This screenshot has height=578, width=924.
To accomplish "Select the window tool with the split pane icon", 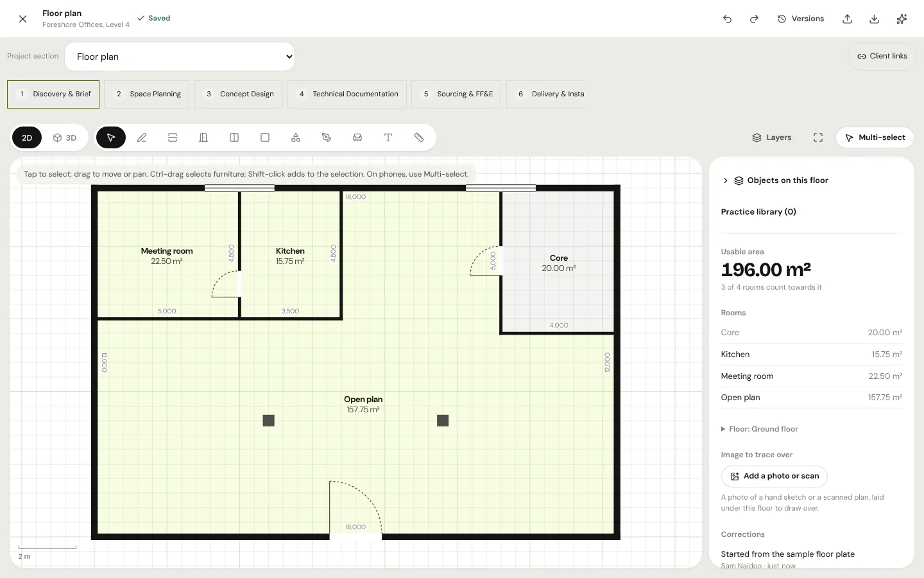I will (x=234, y=137).
